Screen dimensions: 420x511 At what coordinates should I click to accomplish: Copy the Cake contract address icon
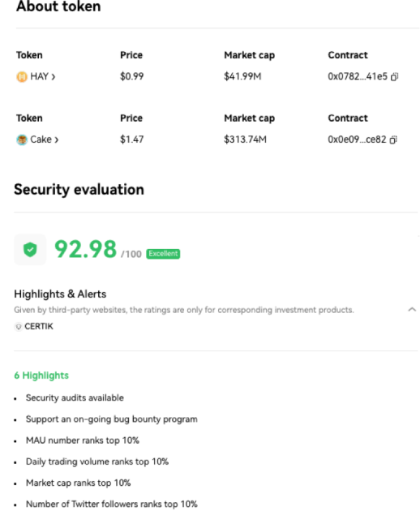(393, 140)
